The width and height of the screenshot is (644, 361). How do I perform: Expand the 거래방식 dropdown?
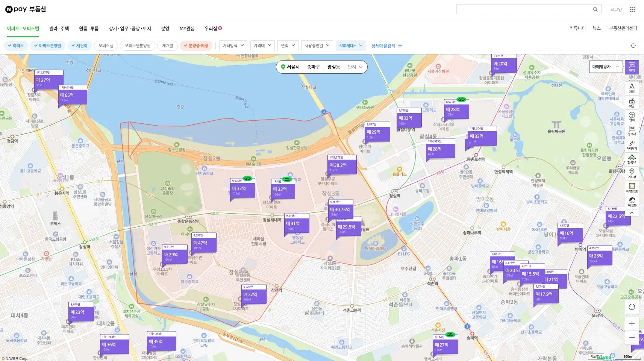pos(233,46)
